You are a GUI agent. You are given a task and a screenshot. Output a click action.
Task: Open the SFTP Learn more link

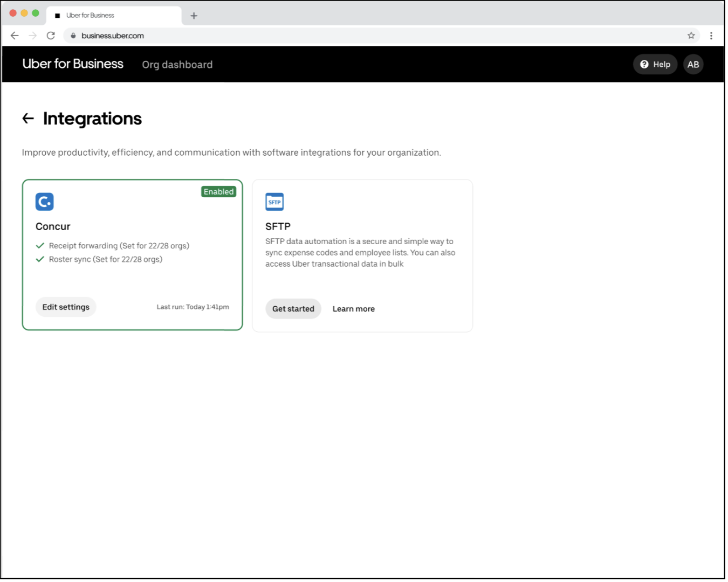tap(353, 309)
